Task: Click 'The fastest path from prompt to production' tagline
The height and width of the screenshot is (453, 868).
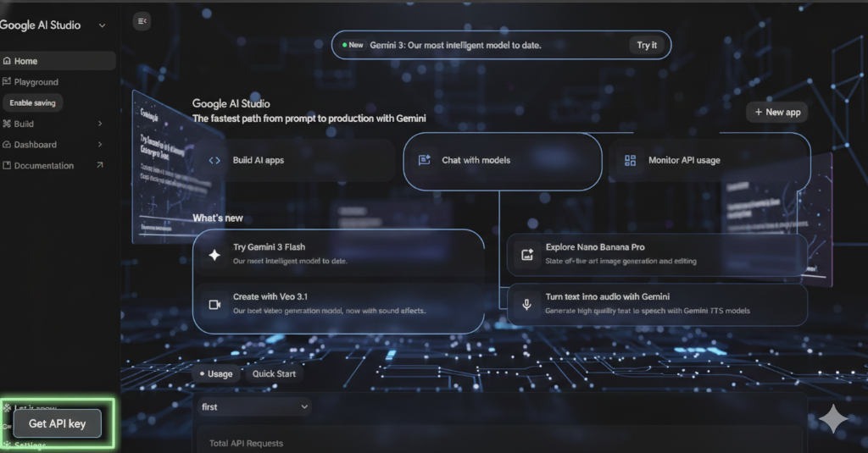Action: point(309,119)
